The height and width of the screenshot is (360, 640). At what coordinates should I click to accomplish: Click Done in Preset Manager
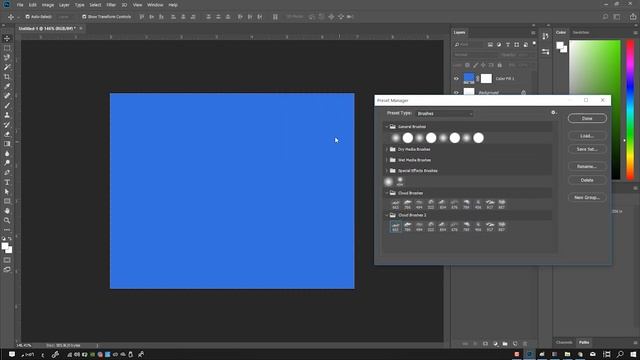pyautogui.click(x=587, y=118)
